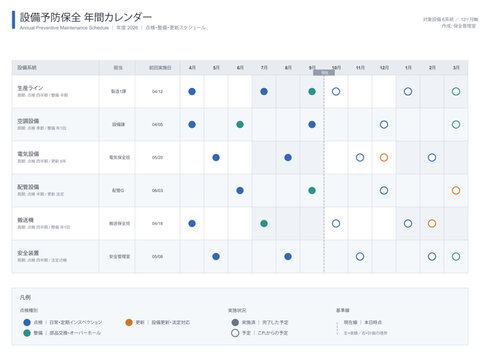Viewport: 480px width, 360px height.
Task: Click the orange 更新 legend swatch
Action: coord(129,322)
